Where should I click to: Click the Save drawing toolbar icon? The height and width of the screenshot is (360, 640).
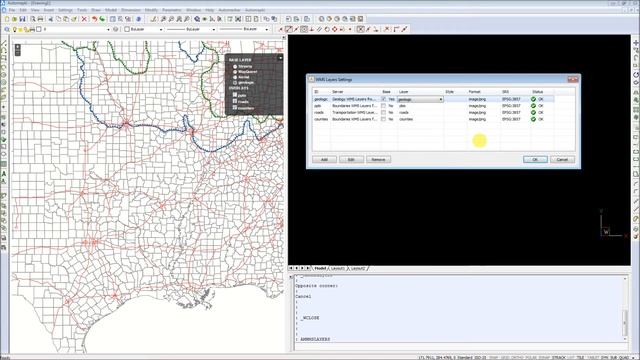tap(22, 19)
